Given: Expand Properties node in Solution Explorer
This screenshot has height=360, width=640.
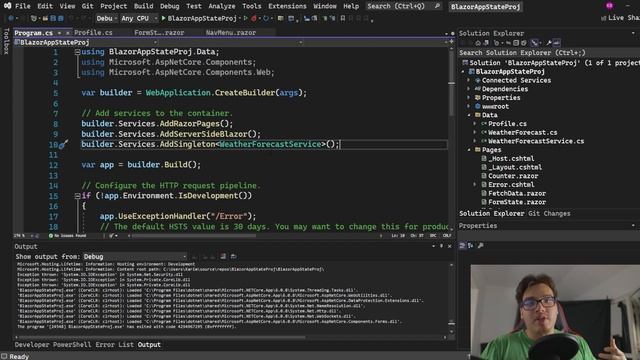Looking at the screenshot, I should coord(469,98).
